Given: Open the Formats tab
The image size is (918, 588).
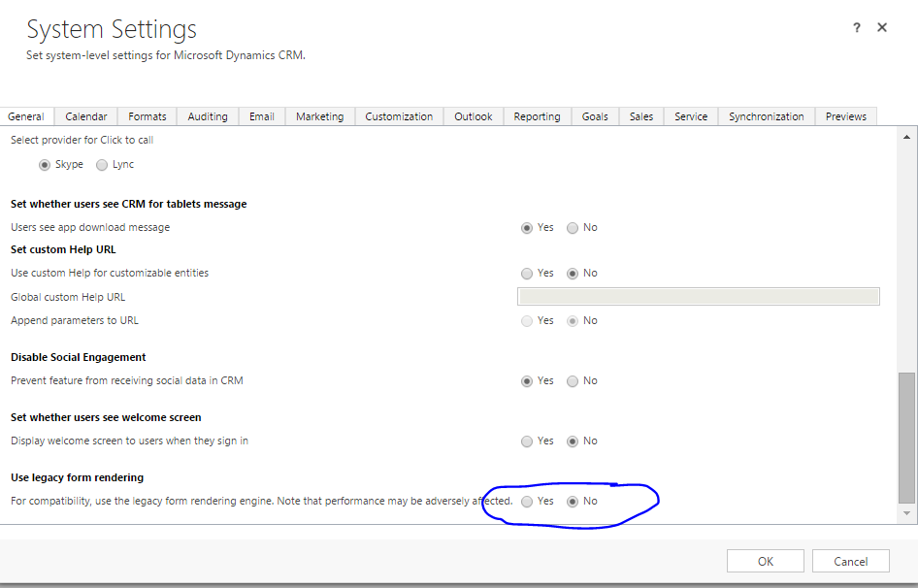Looking at the screenshot, I should (x=147, y=116).
